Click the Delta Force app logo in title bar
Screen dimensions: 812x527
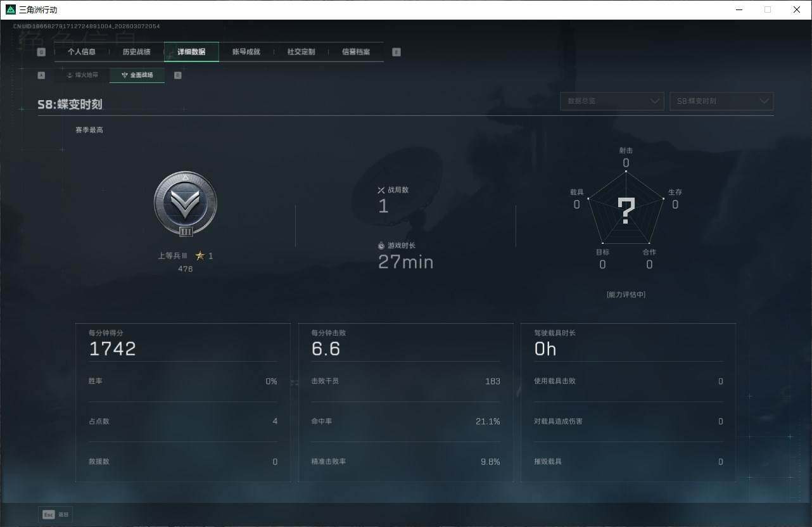pyautogui.click(x=10, y=10)
